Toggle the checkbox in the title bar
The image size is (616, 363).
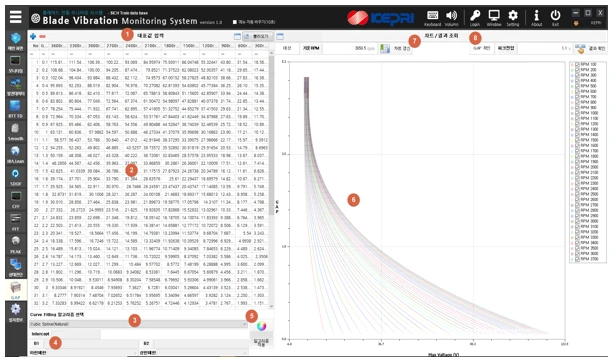[x=235, y=22]
